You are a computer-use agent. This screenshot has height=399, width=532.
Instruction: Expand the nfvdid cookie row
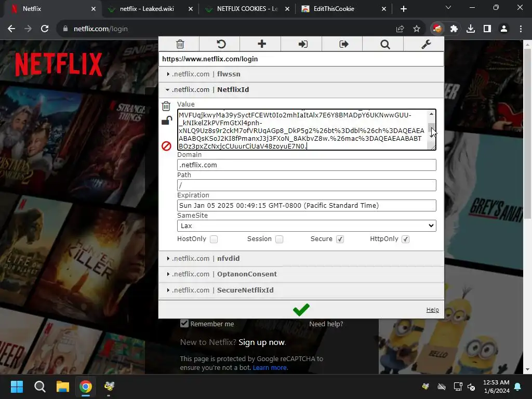point(301,259)
